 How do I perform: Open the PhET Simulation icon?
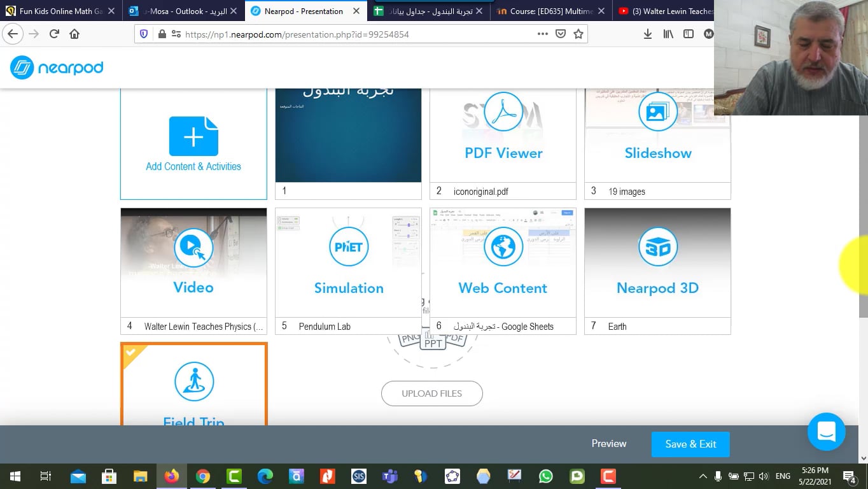tap(349, 247)
